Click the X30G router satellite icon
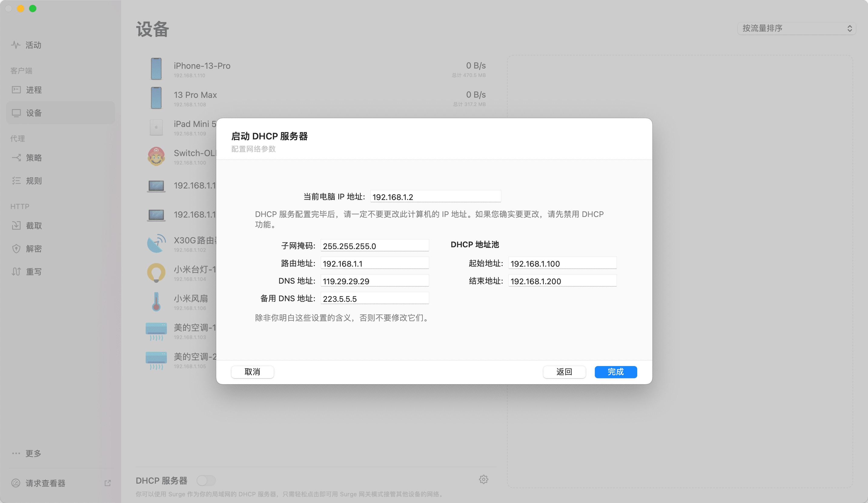868x503 pixels. click(x=156, y=244)
